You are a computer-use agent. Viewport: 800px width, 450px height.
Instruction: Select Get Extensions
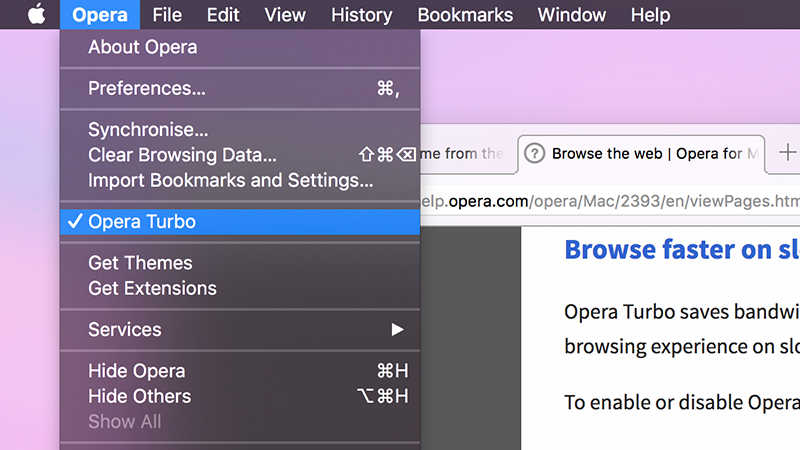tap(240, 288)
